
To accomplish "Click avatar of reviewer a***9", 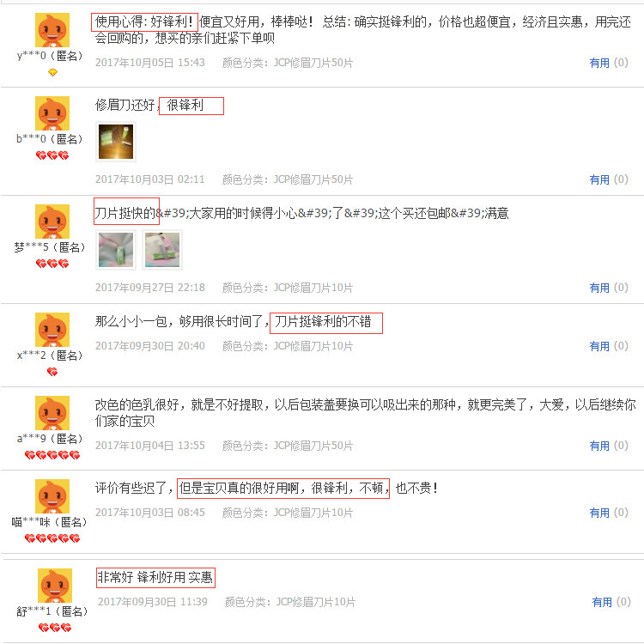I will pos(52,413).
